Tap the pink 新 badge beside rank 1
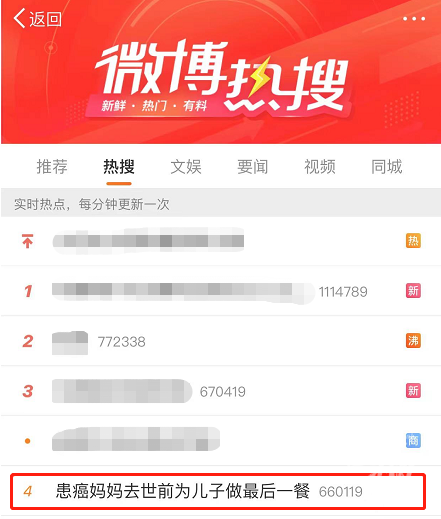This screenshot has width=441, height=519. tap(413, 291)
